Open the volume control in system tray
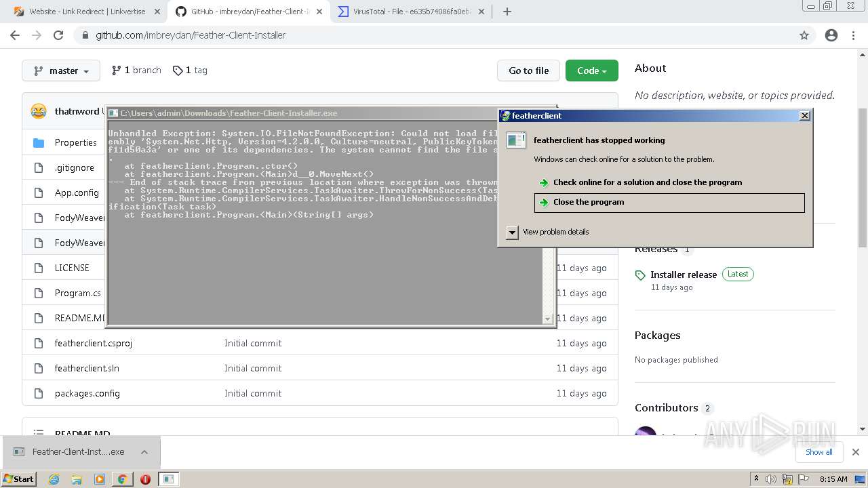868x488 pixels. point(772,479)
